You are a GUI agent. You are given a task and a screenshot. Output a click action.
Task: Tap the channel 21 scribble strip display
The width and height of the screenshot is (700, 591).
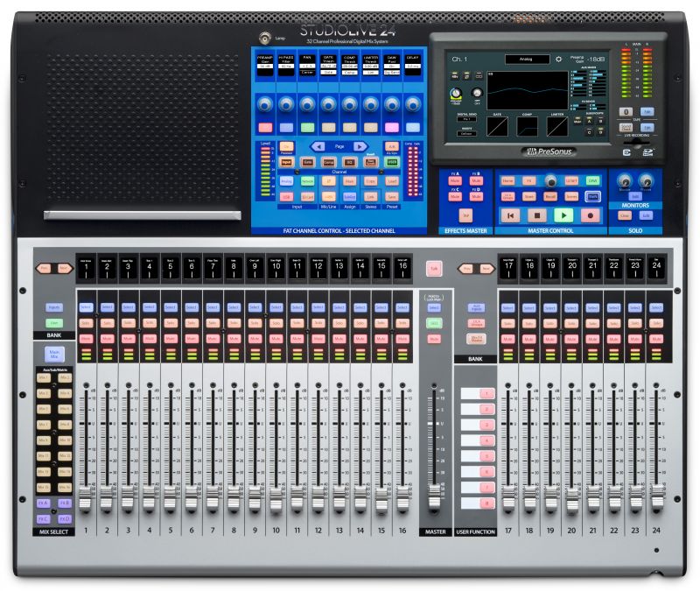coord(593,268)
